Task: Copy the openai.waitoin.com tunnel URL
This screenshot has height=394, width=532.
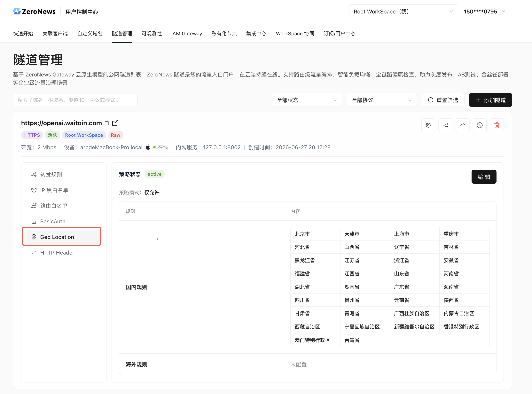Action: [107, 123]
